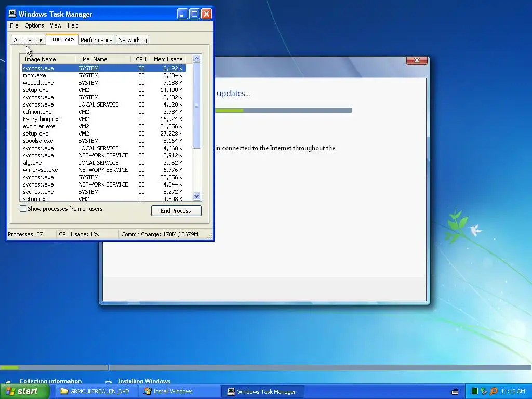Viewport: 532px width, 399px height.
Task: Close the Install Windows dialog
Action: coord(417,60)
